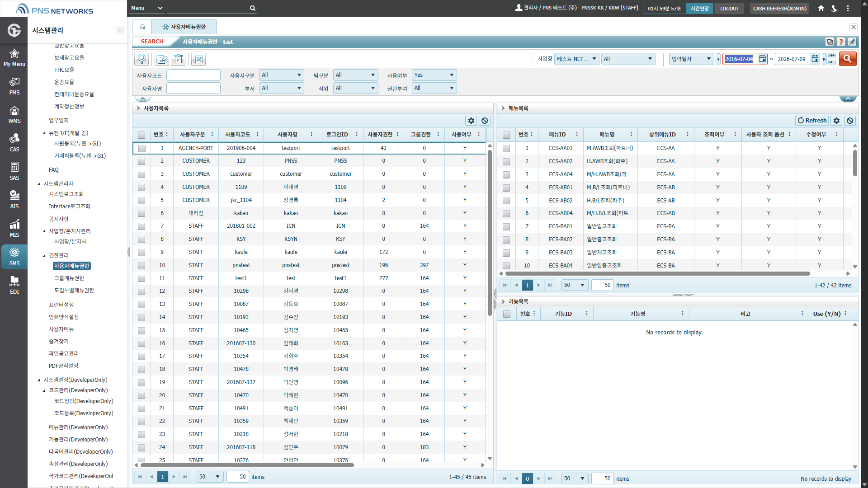Collapse the 권한관리 tree node

coord(44,256)
